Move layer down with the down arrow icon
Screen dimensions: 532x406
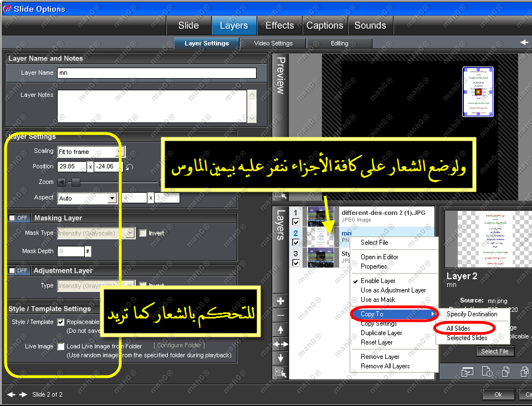(280, 358)
